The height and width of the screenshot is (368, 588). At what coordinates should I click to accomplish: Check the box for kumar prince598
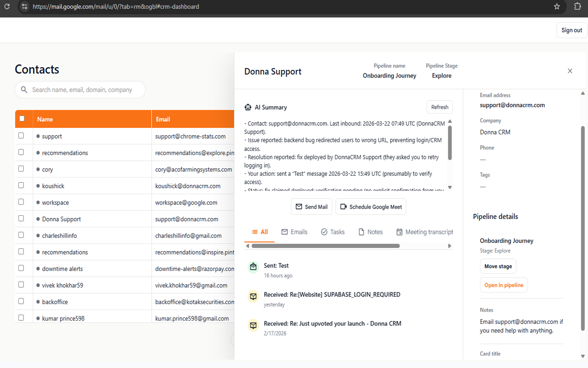(x=21, y=318)
